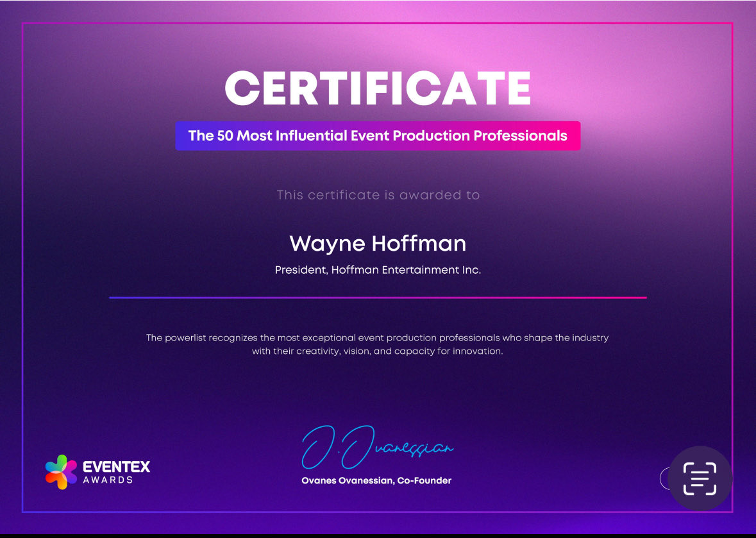Click the line "with their creativity, vision"
The height and width of the screenshot is (538, 756).
[x=377, y=351]
